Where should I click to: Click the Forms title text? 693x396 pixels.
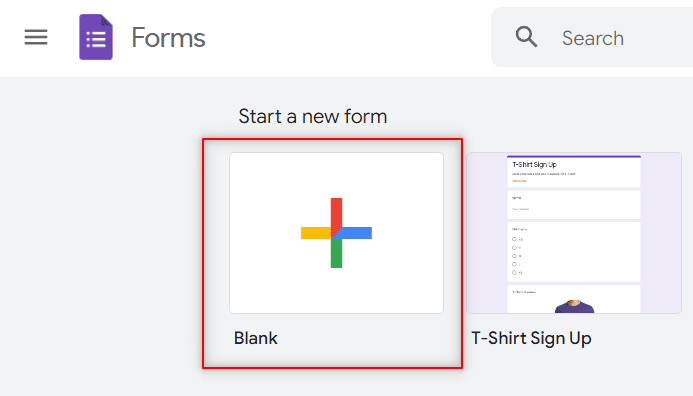click(x=168, y=38)
